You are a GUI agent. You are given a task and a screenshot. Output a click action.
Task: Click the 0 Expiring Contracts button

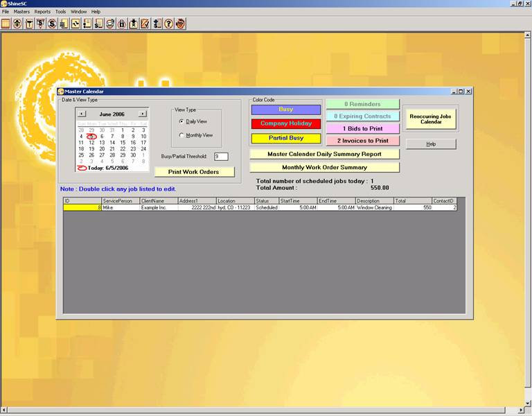click(363, 116)
